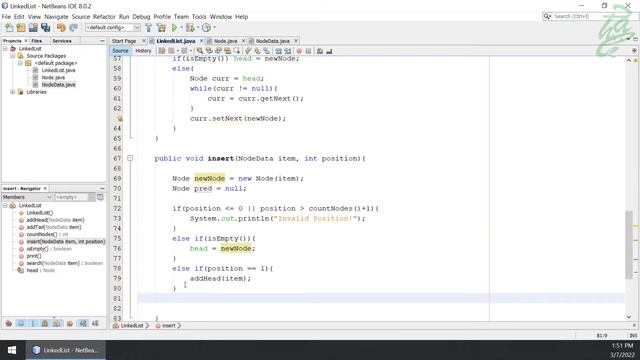
Task: Click the Open Project toolbar icon
Action: click(33, 27)
